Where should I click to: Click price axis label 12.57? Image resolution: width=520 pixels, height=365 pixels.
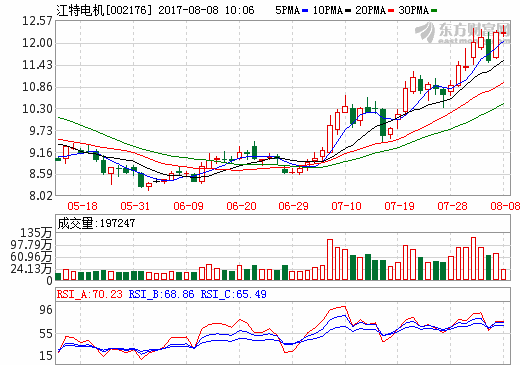tap(37, 21)
